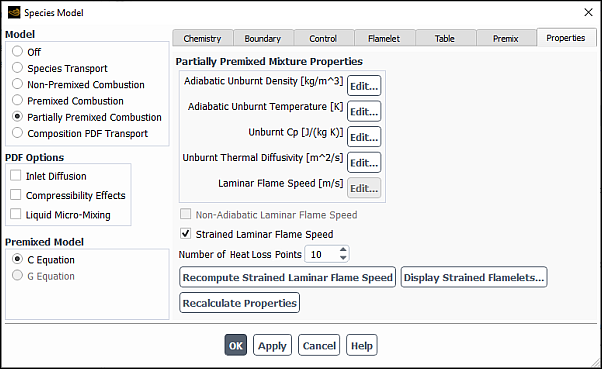Click the Species Model title text
Viewport: 602px width, 369px height.
point(54,13)
